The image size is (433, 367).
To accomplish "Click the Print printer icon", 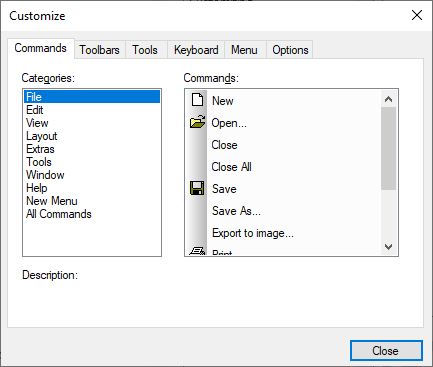I will click(x=197, y=251).
